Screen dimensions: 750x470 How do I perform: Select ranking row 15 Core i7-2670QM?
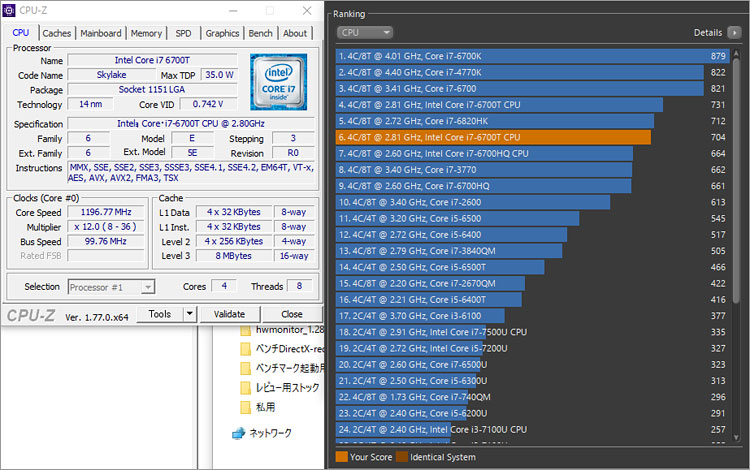click(x=532, y=284)
